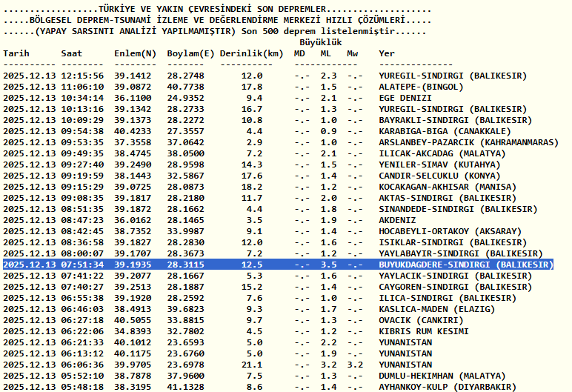Click the Saat column header
Viewport: 572px width, 392px height.
pyautogui.click(x=72, y=53)
